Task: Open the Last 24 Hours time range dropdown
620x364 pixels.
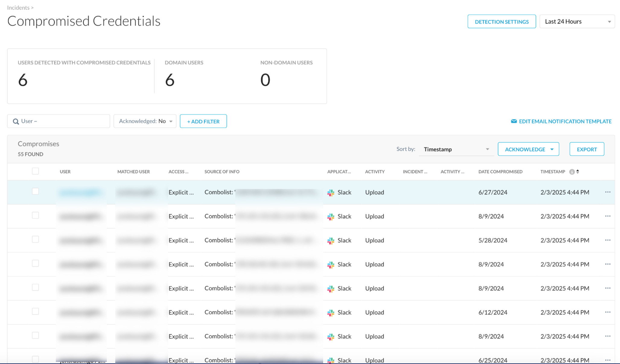Action: 577,21
